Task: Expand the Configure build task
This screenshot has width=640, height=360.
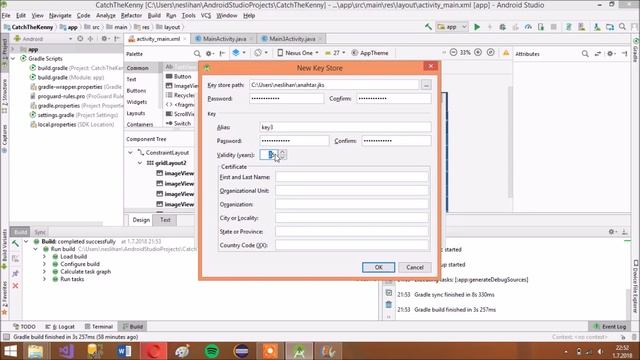Action: 44,264
